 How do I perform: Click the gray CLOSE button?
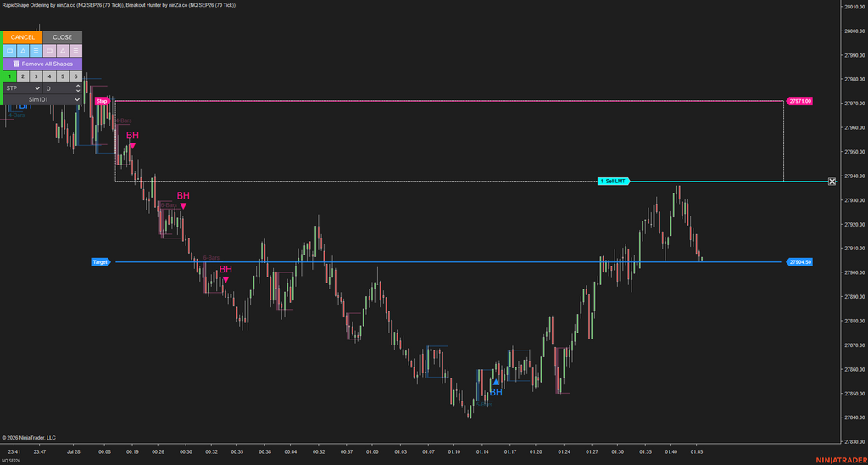(x=63, y=37)
